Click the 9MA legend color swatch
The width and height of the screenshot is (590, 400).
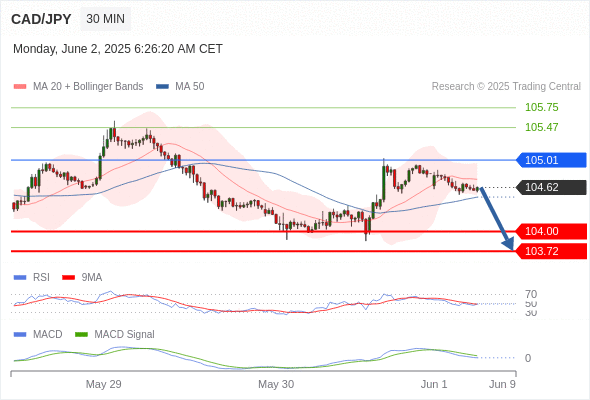68,278
